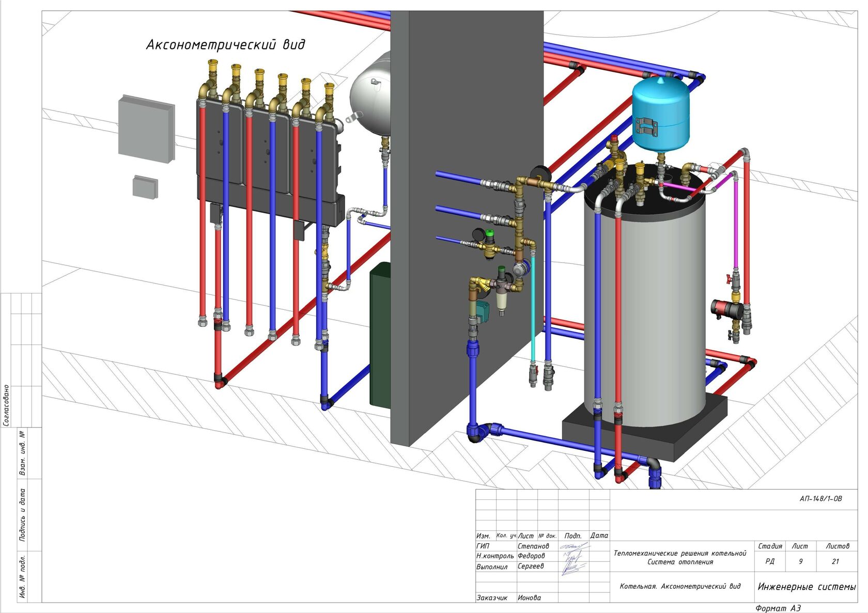Click the drawing code "АП-148/1-ОВ"
Screen dimensions: 868x613
[820, 499]
